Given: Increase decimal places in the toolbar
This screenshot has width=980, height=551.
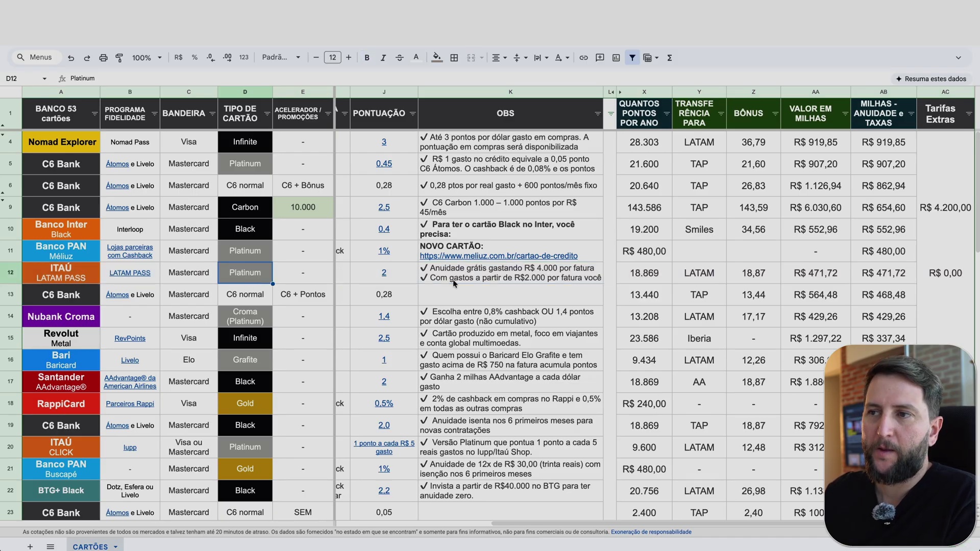Looking at the screenshot, I should click(227, 58).
